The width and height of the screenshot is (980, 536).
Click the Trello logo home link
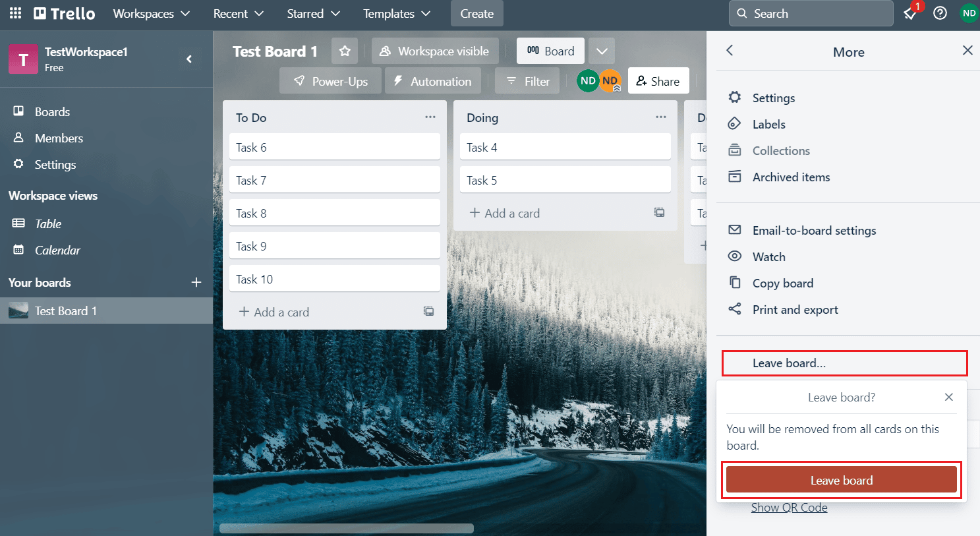65,13
